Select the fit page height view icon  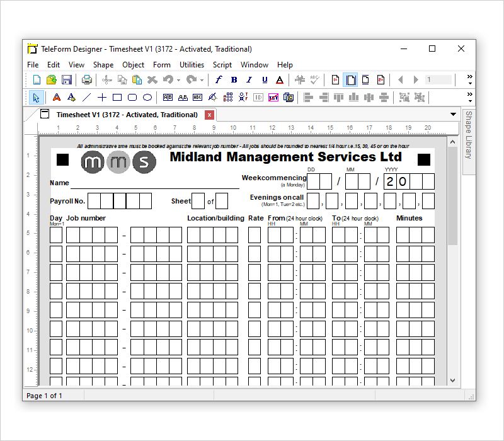click(365, 80)
